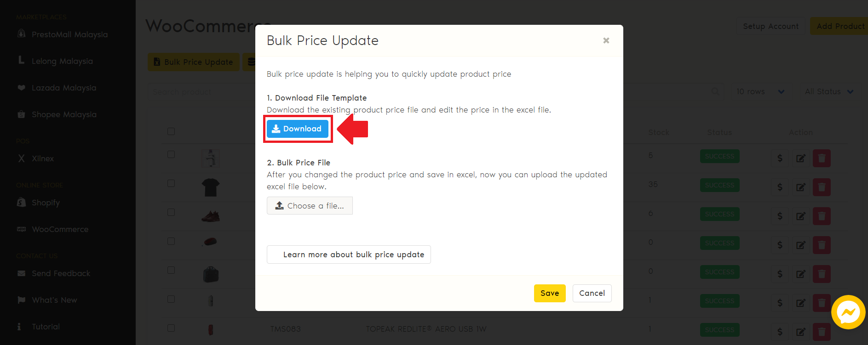Cancel the bulk price update dialog

tap(592, 294)
